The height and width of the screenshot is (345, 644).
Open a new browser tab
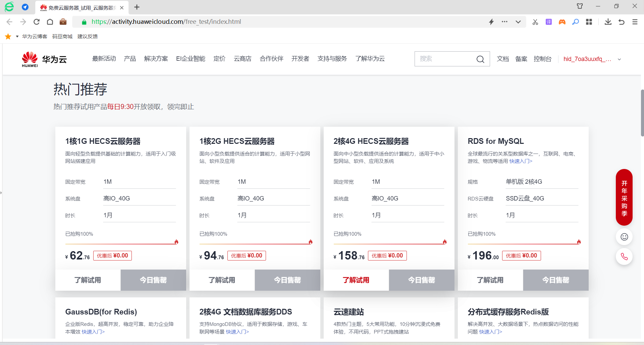pyautogui.click(x=137, y=7)
